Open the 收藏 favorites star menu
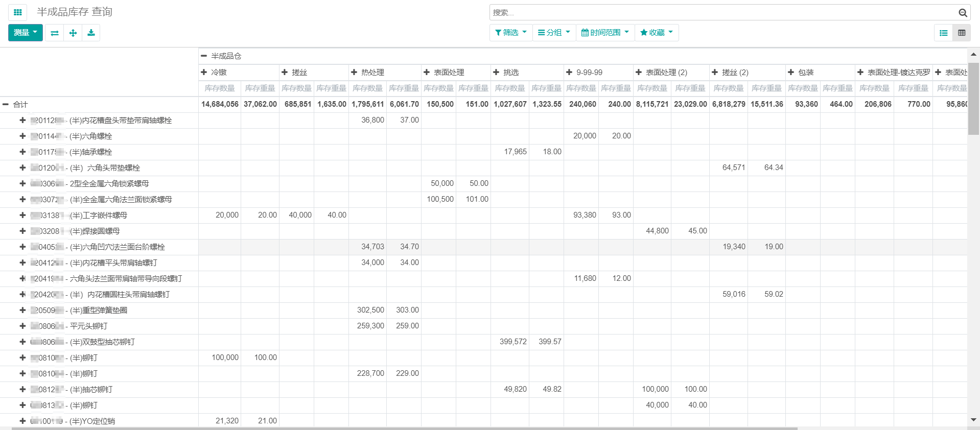 click(657, 32)
